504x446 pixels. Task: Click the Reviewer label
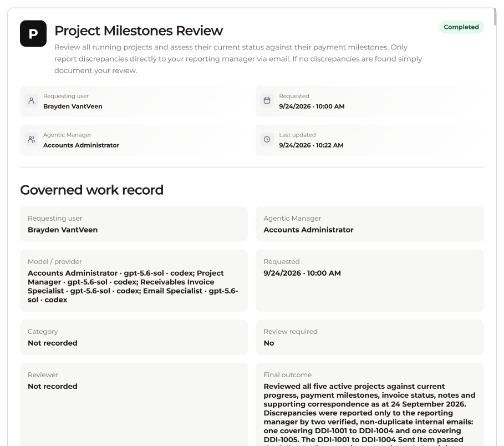pyautogui.click(x=43, y=375)
